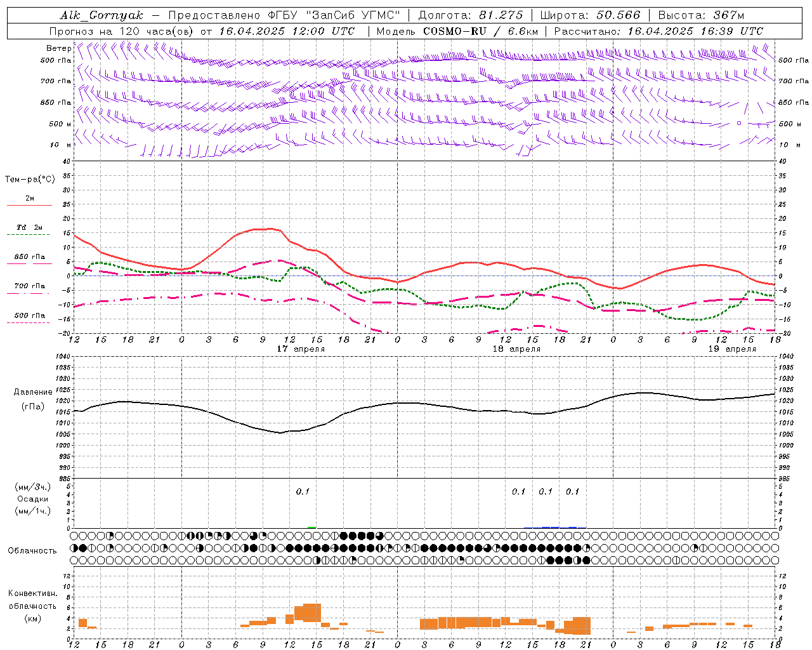Viewport: 812px width, 650px height.
Task: Click 'Рассчитано: 16.04.2025 16:39 UTC' timestamp
Action: 658,31
